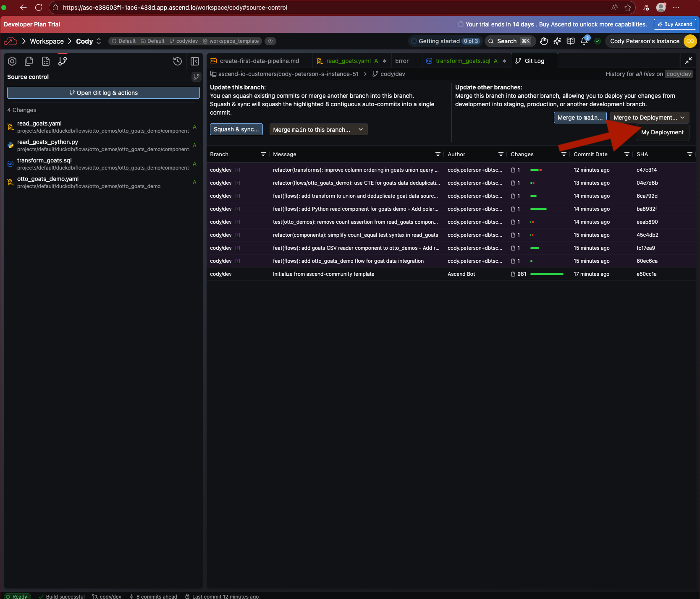The image size is (700, 599).
Task: Click Workspace in the breadcrumb
Action: pyautogui.click(x=47, y=41)
